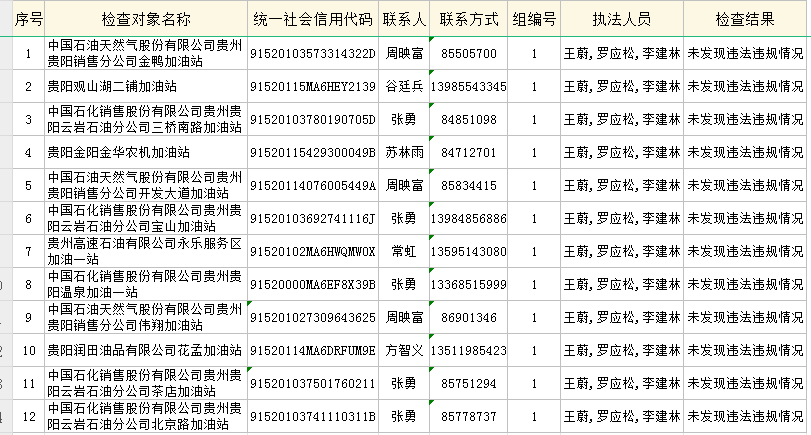Select credit code 91520115MA6HEY2139

click(x=313, y=86)
